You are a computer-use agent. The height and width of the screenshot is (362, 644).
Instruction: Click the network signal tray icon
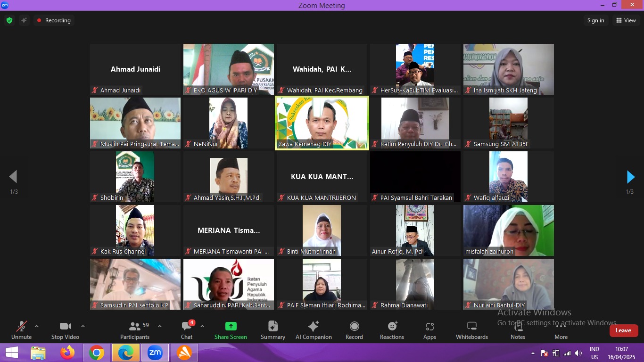pos(567,353)
